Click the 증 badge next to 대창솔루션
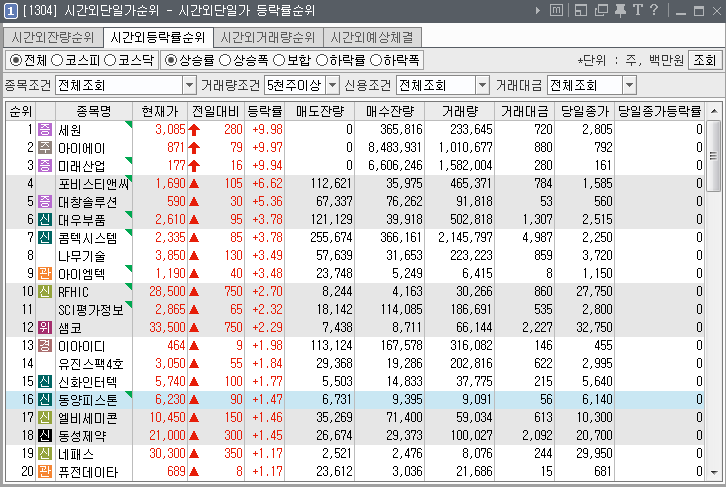The height and width of the screenshot is (487, 726). (44, 201)
